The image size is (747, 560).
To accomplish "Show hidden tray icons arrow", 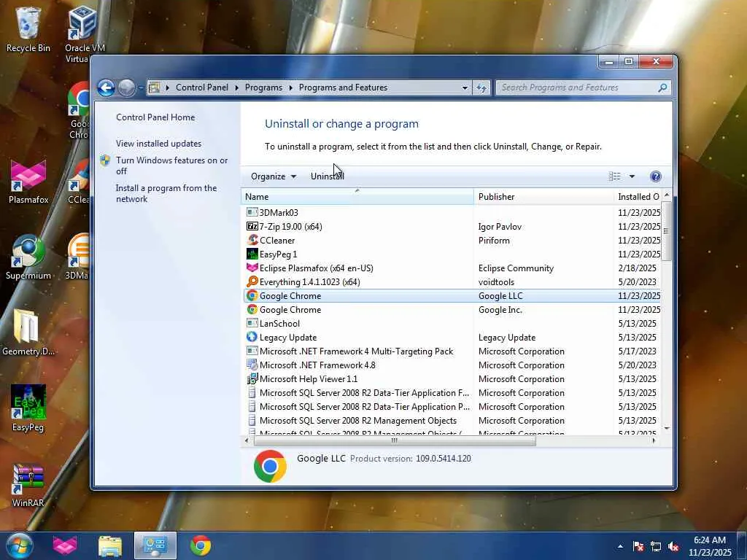I will 620,547.
